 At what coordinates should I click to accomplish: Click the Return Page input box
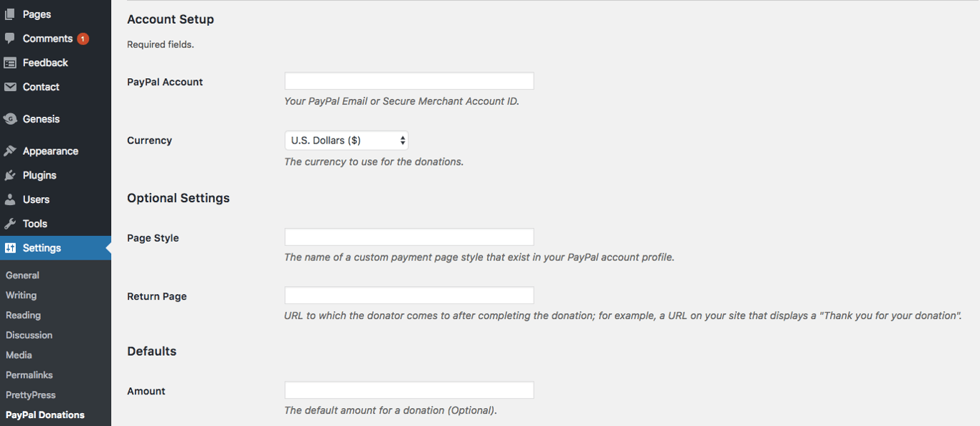[409, 295]
